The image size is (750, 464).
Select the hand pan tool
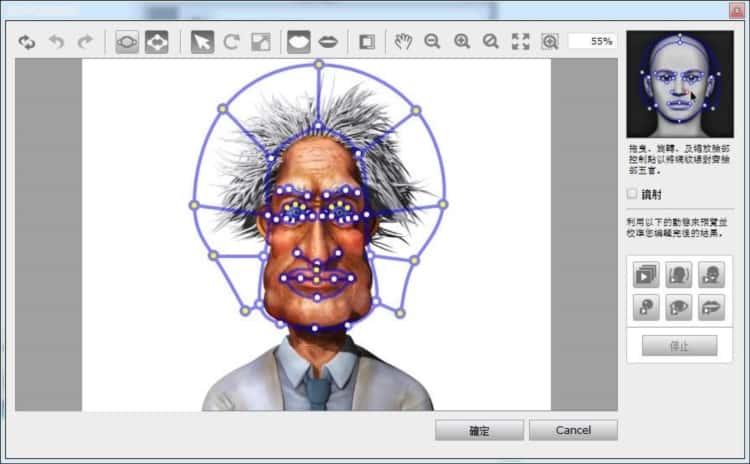(403, 42)
